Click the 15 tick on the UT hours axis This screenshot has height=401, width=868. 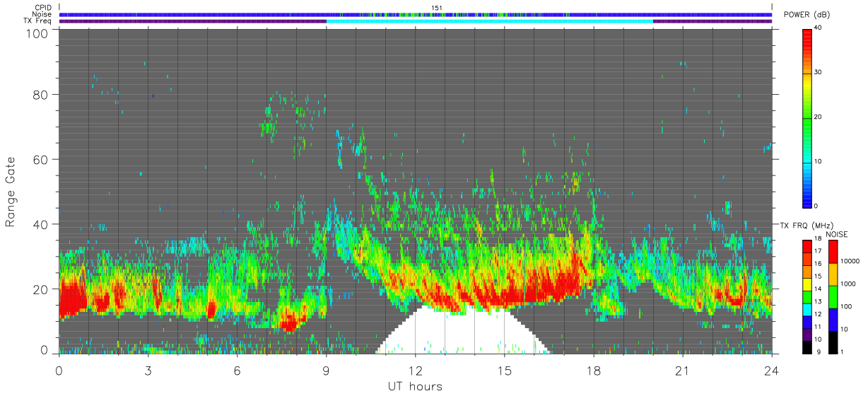point(504,370)
